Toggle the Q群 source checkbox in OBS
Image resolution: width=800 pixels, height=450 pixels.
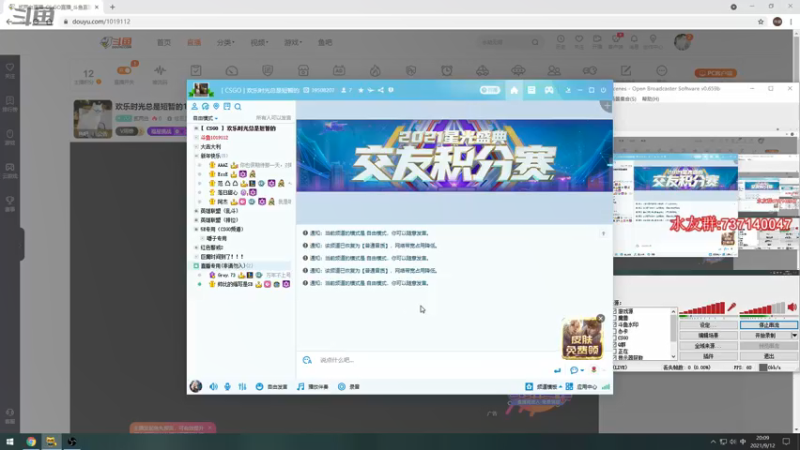[615, 344]
